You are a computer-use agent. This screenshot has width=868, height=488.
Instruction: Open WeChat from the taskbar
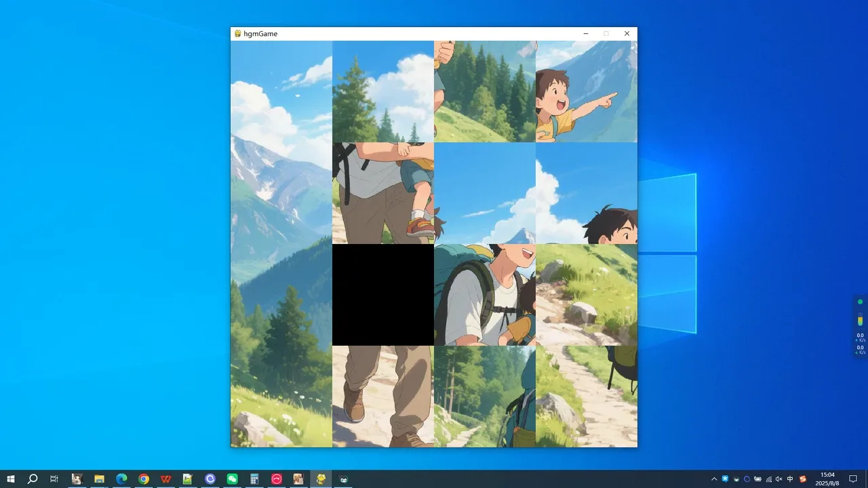coord(232,479)
